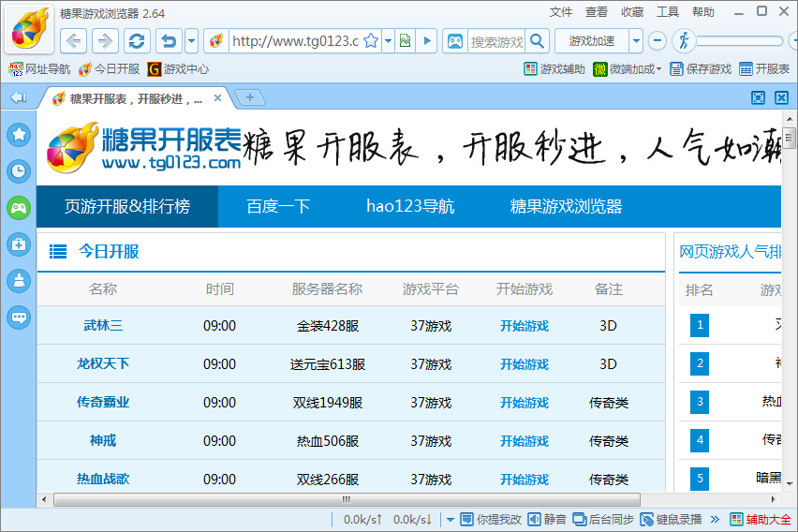Click the search magnifier icon
The height and width of the screenshot is (532, 798).
click(537, 41)
